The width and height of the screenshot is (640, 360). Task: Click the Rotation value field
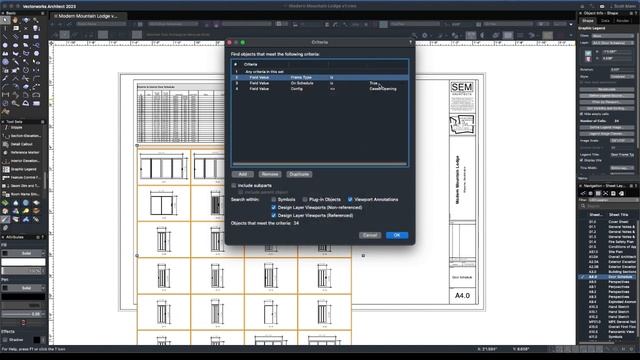click(622, 70)
